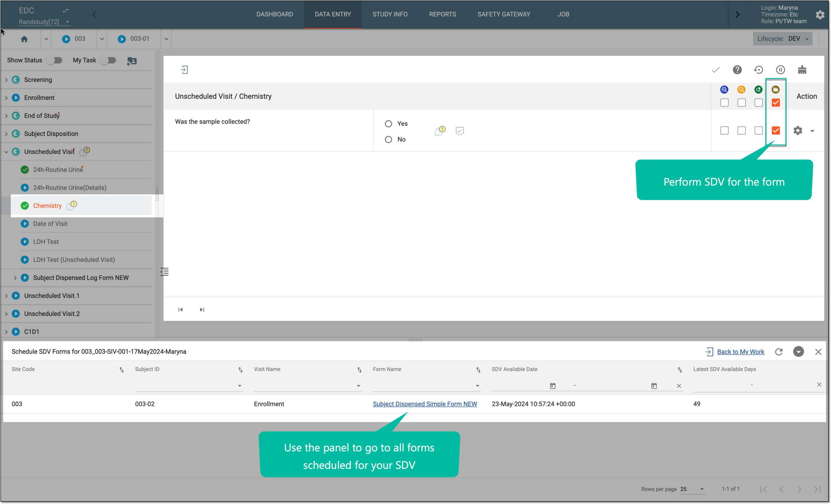Open query bubble on Chemistry tree item
831x504 pixels.
(71, 205)
